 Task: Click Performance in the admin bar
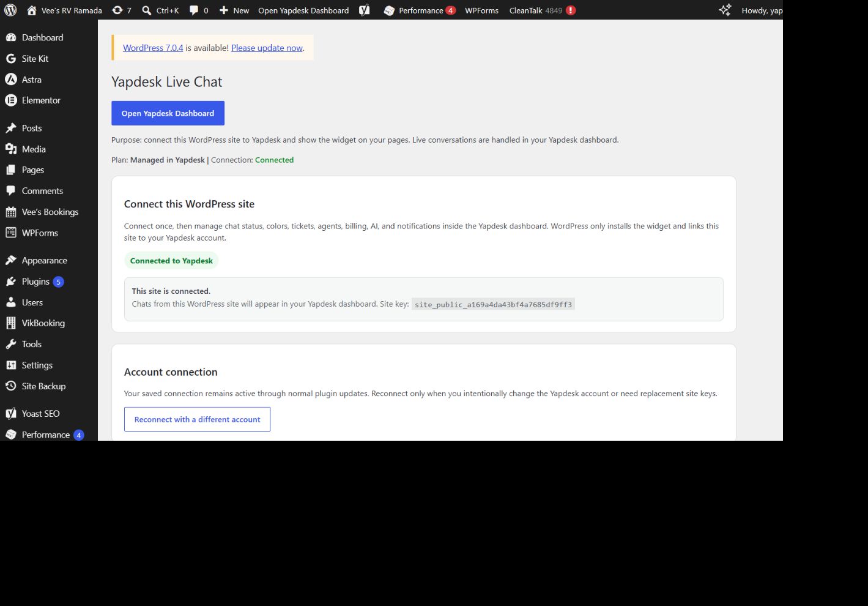coord(419,10)
